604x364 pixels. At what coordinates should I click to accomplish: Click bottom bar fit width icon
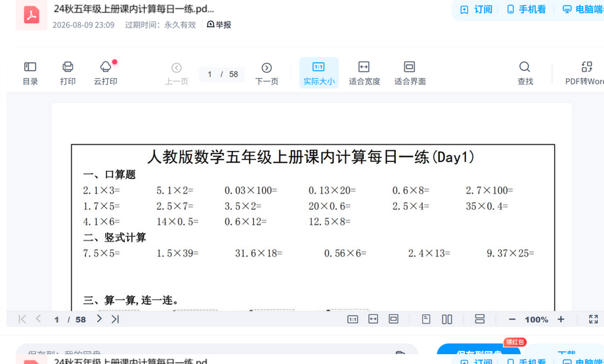(373, 319)
